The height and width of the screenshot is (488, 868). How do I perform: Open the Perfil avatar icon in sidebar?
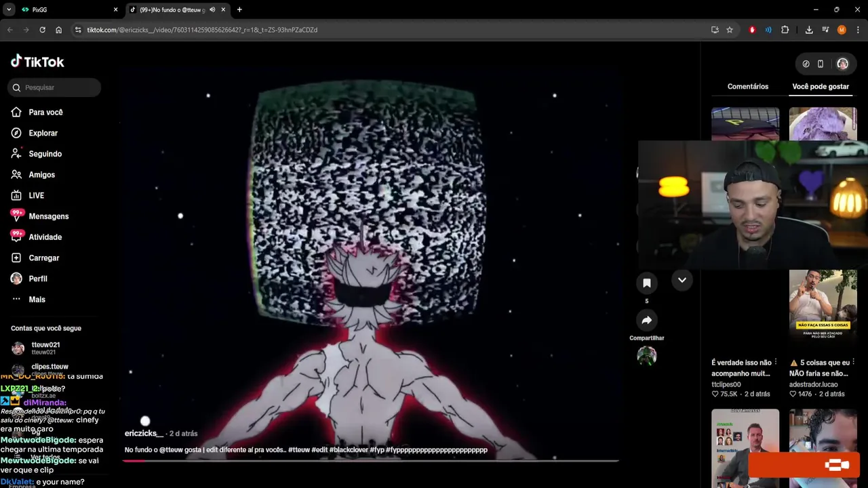(16, 279)
